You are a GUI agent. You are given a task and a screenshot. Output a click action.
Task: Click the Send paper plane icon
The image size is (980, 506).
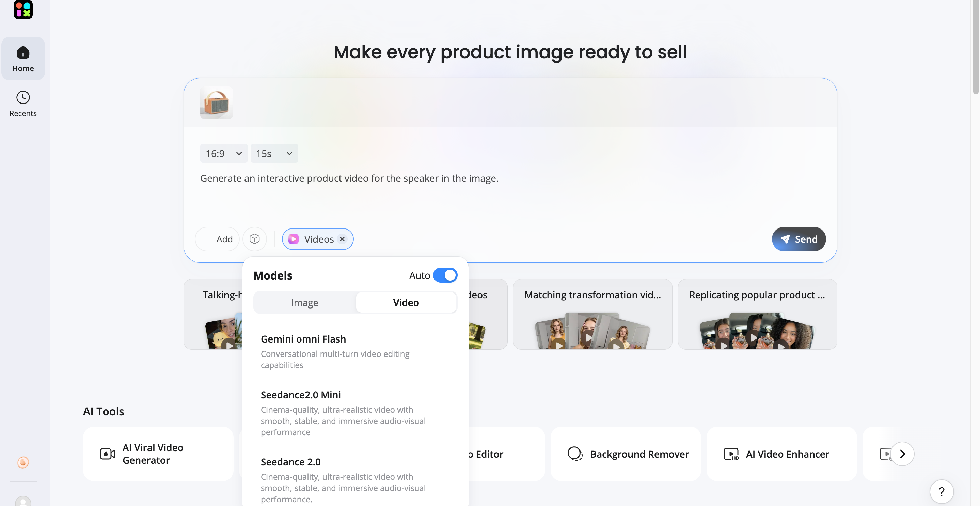click(x=785, y=239)
